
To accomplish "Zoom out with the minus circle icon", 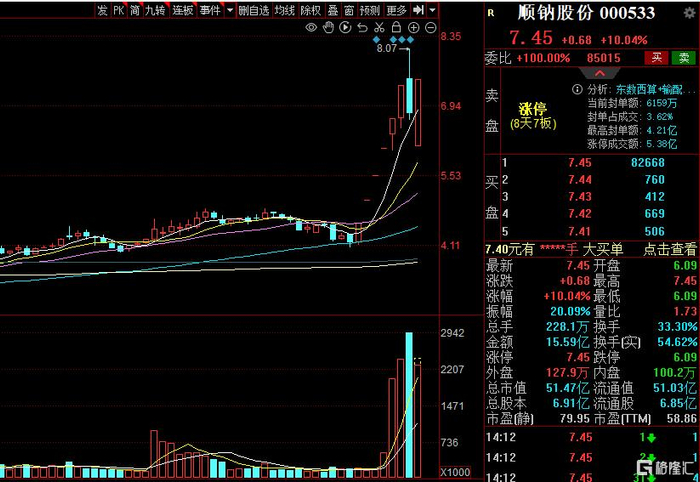I will [x=430, y=28].
